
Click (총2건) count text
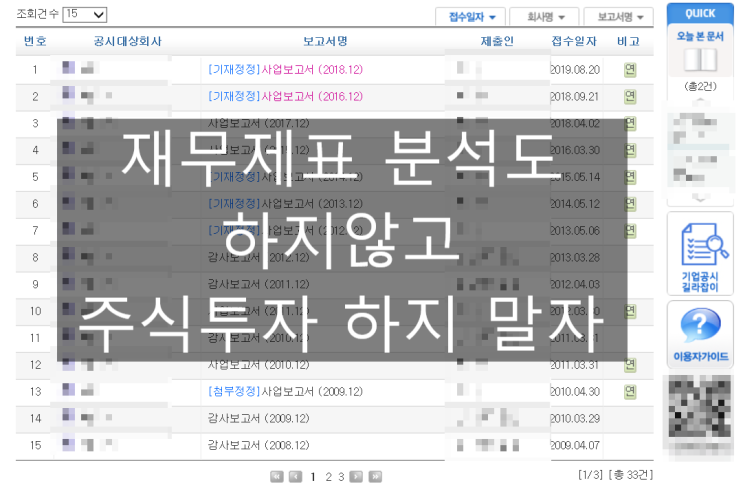click(700, 86)
